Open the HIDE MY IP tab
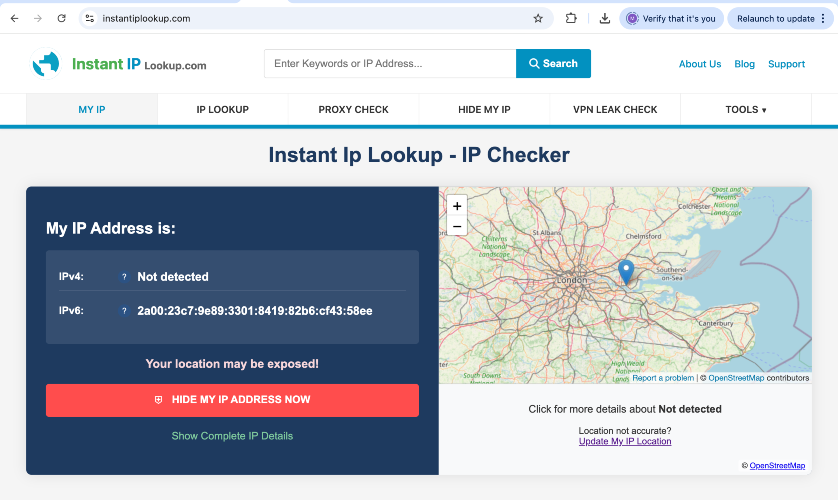This screenshot has height=500, width=838. [x=484, y=110]
